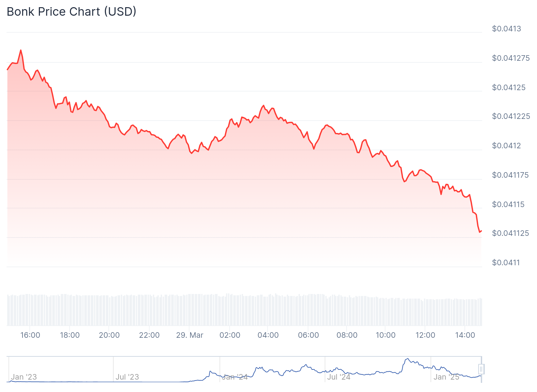Screen dimensions: 537x392
Task: Click Jul '24 label in navigator timeline
Action: point(339,377)
